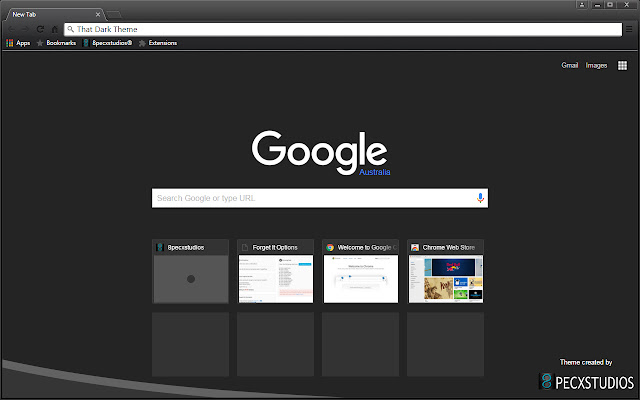
Task: Minimize the browser window
Action: [598, 4]
